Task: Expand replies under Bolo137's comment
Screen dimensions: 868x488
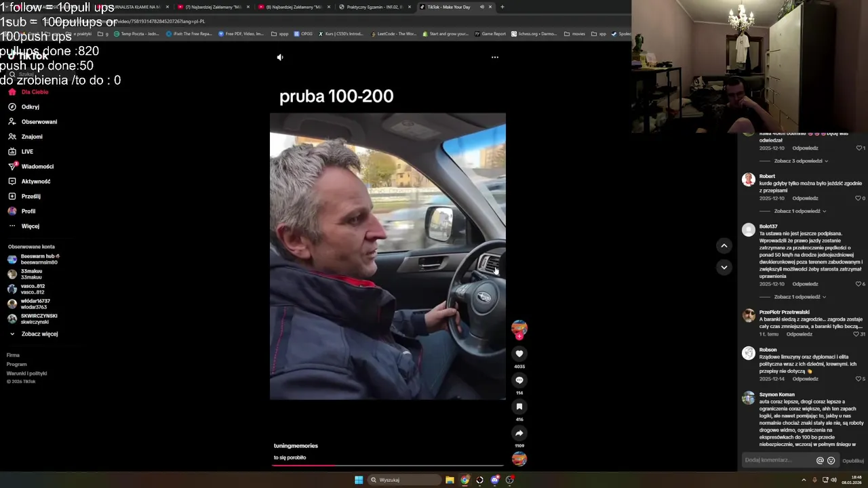Action: click(x=800, y=297)
